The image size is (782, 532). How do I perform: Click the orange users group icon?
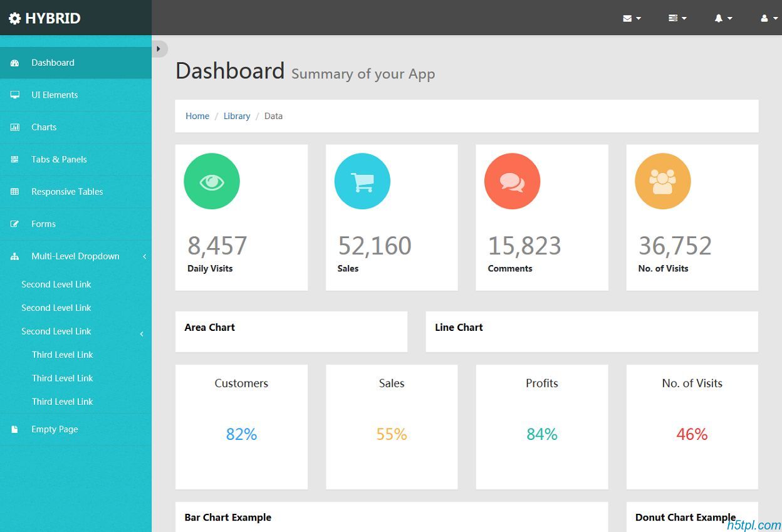tap(662, 181)
